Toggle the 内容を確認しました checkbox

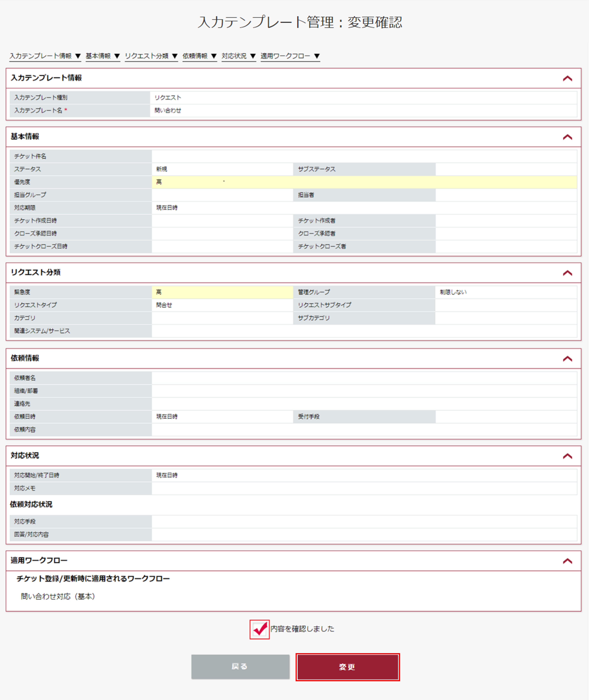pyautogui.click(x=260, y=630)
